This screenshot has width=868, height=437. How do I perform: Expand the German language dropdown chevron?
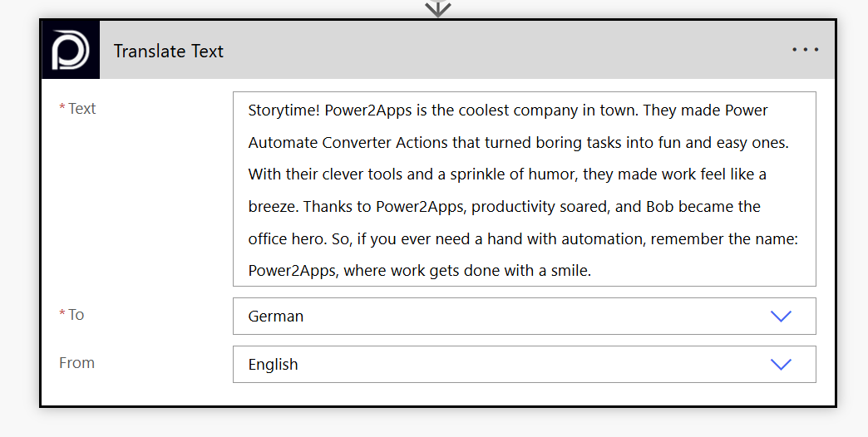coord(781,317)
